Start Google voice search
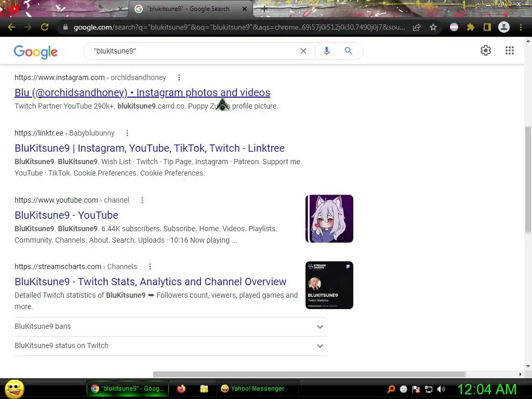 click(327, 51)
